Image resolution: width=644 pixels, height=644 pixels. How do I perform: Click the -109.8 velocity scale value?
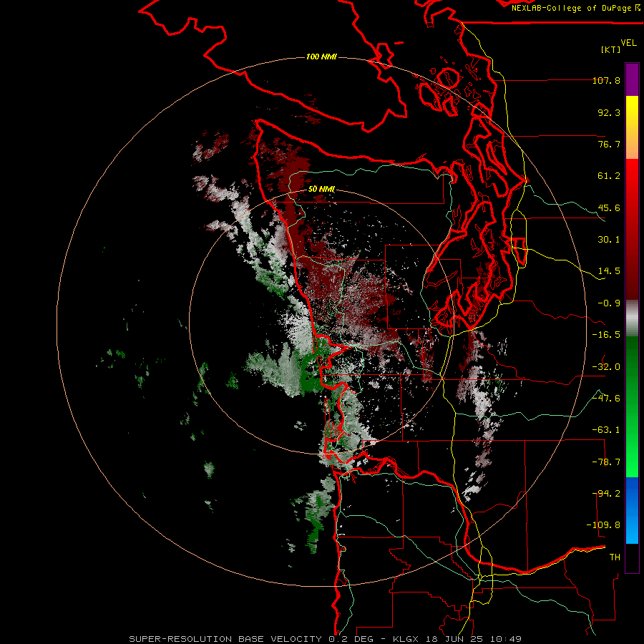tap(603, 525)
